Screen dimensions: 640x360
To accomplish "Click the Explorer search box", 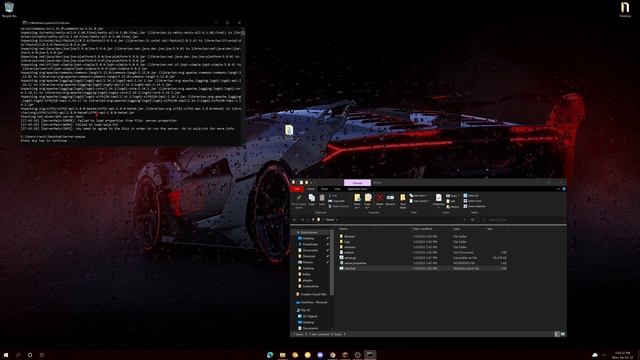I will click(522, 220).
